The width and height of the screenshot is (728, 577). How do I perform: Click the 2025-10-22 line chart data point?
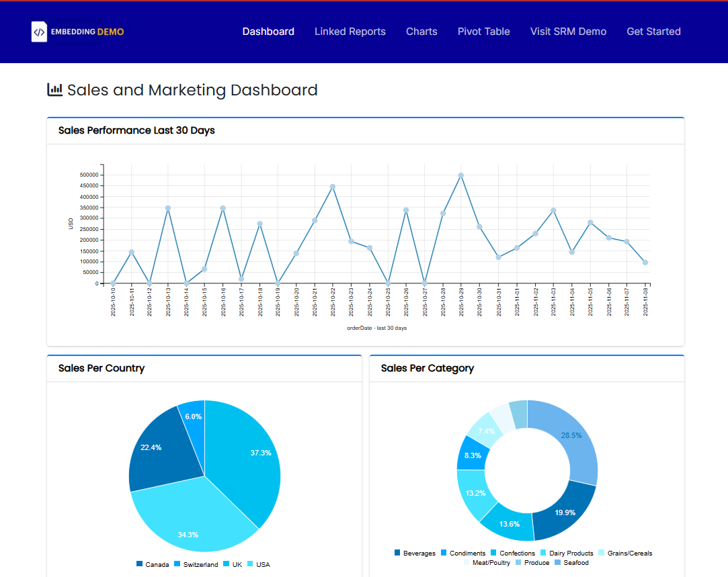(x=333, y=187)
